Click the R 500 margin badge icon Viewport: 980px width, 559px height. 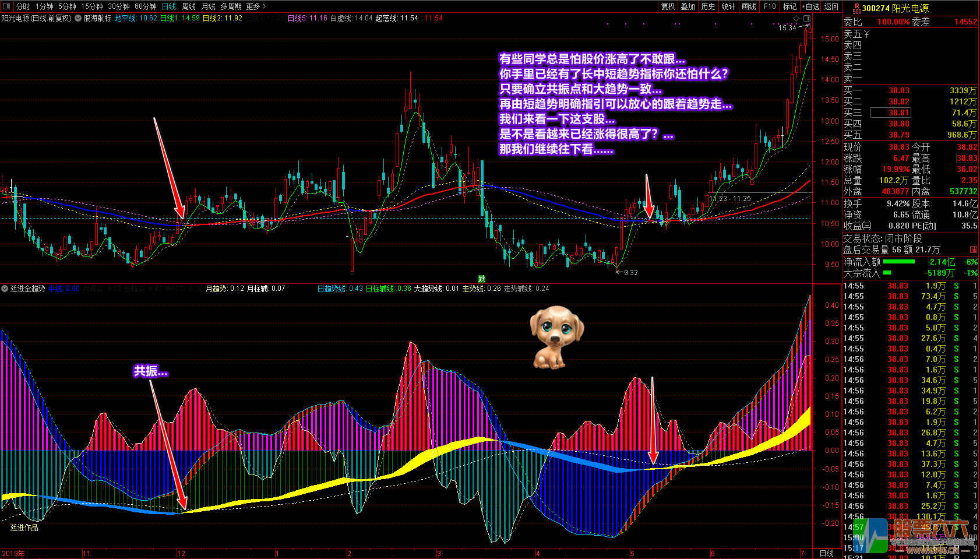point(856,8)
